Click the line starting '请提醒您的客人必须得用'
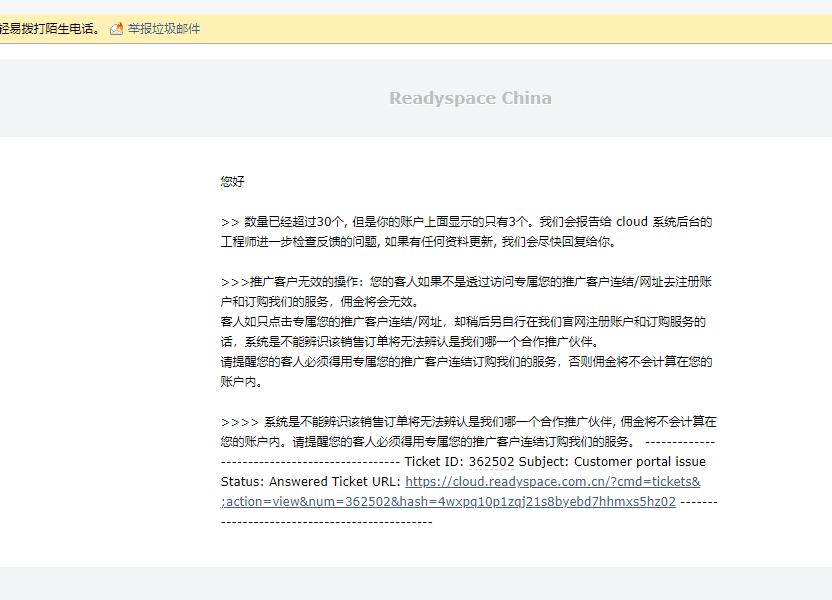This screenshot has width=832, height=600. click(x=466, y=362)
